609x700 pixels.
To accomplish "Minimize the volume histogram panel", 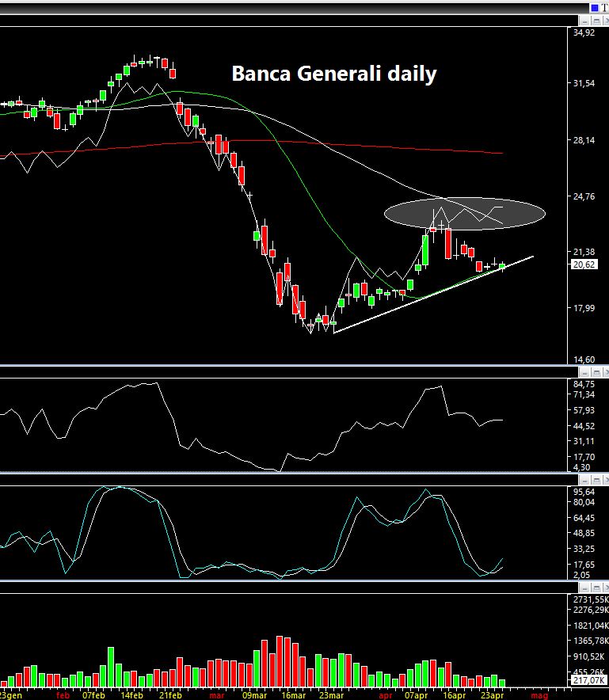I will pyautogui.click(x=584, y=588).
